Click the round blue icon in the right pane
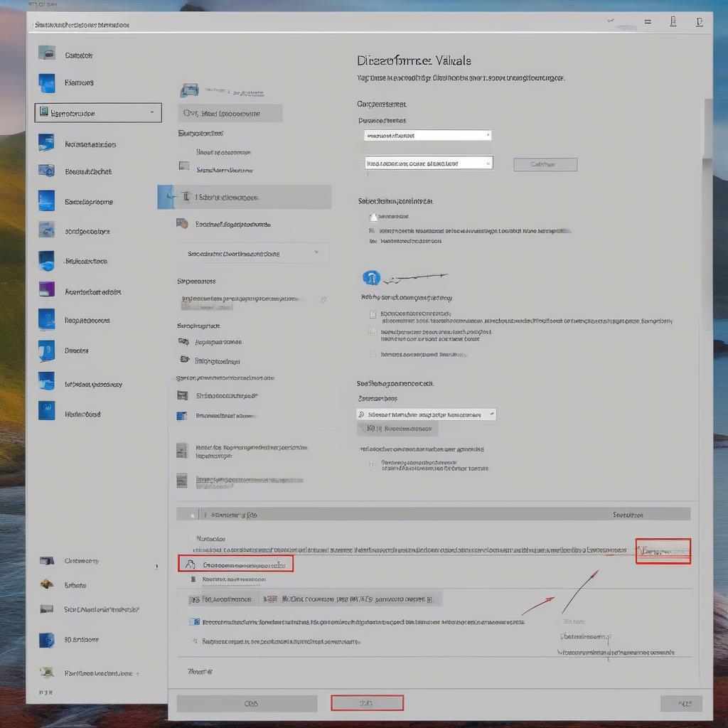This screenshot has height=728, width=728. tap(371, 278)
